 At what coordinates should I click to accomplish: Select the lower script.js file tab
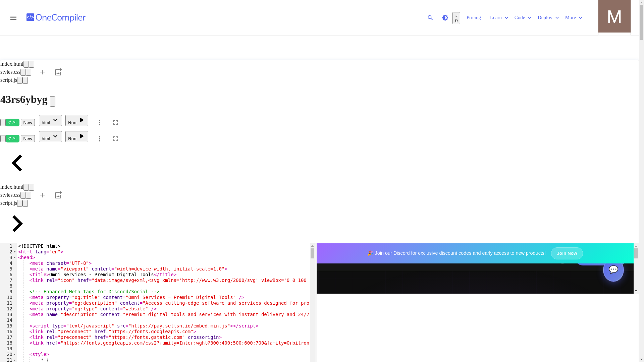click(x=9, y=203)
